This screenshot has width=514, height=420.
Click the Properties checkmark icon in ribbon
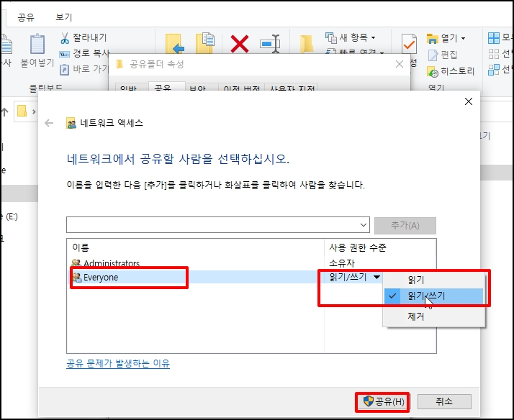[409, 44]
